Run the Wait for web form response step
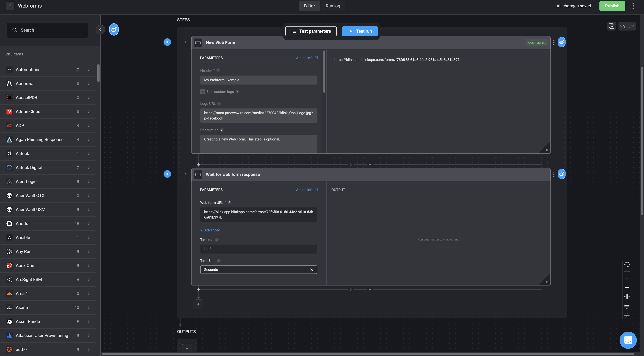The width and height of the screenshot is (644, 356). (167, 174)
